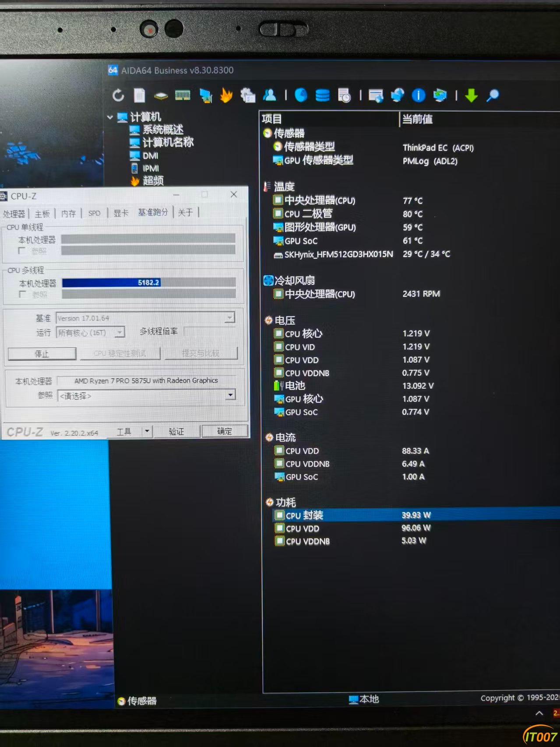Open the 参照 <请选择> dropdown
This screenshot has width=560, height=747.
[230, 395]
